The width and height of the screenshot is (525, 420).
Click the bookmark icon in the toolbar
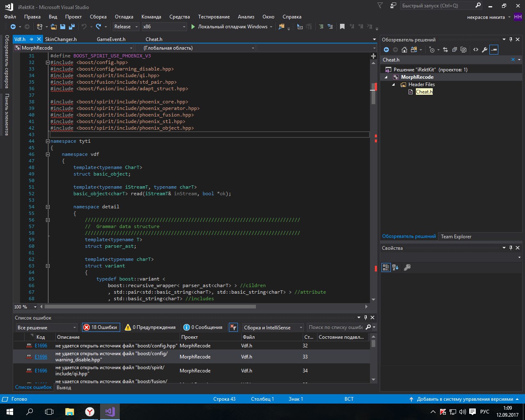[342, 27]
